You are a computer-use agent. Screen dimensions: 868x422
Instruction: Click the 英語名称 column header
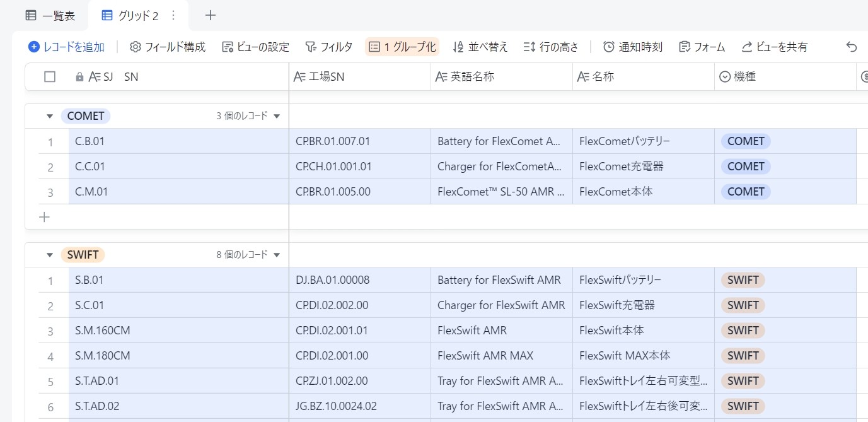coord(502,77)
